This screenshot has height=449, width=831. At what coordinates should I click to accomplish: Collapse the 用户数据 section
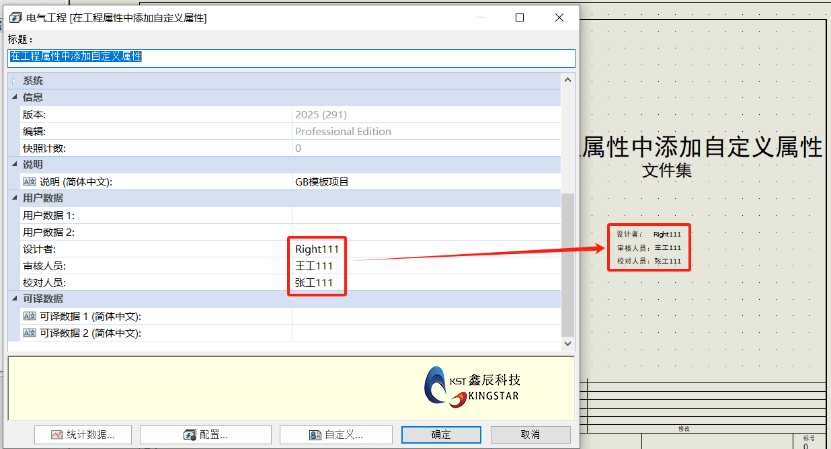tap(14, 198)
